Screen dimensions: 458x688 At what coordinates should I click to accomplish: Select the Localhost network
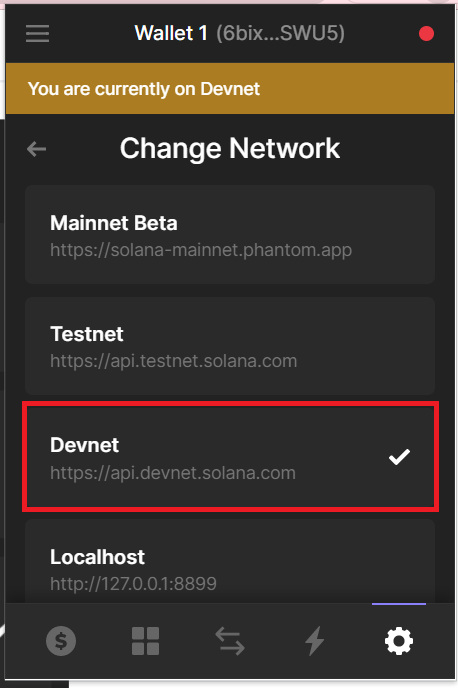click(230, 562)
